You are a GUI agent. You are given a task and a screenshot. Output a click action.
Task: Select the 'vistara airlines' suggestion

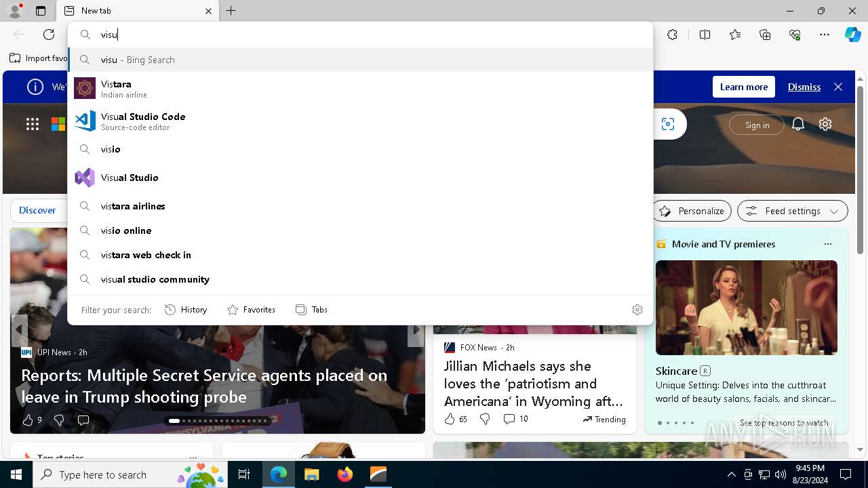360,206
